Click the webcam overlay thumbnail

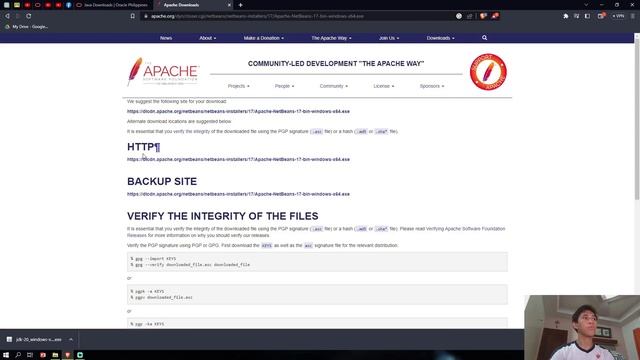[582, 327]
